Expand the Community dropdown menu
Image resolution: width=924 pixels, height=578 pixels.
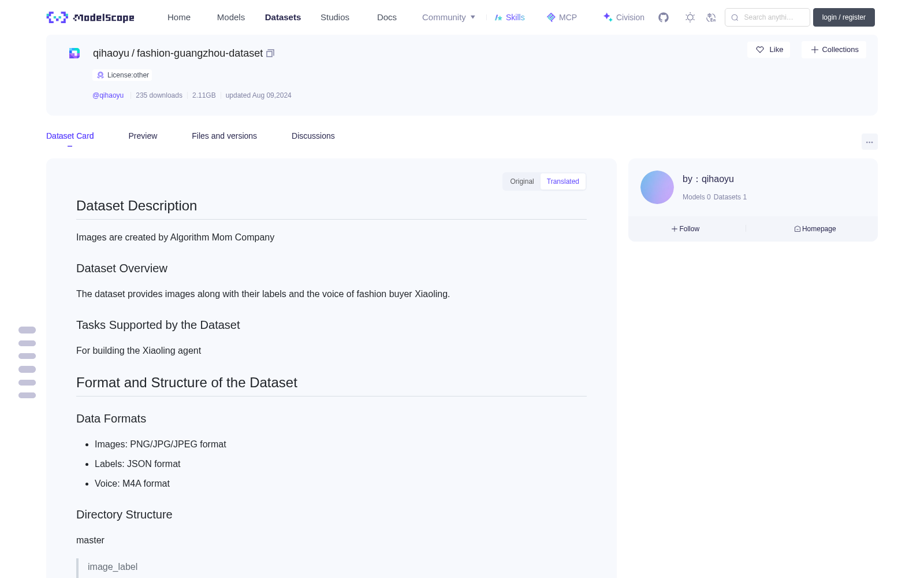pos(449,17)
